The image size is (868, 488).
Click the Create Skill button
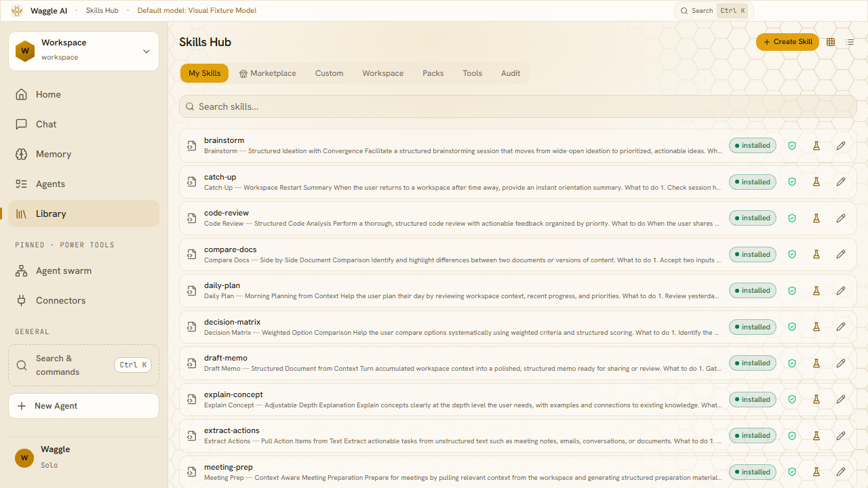787,42
